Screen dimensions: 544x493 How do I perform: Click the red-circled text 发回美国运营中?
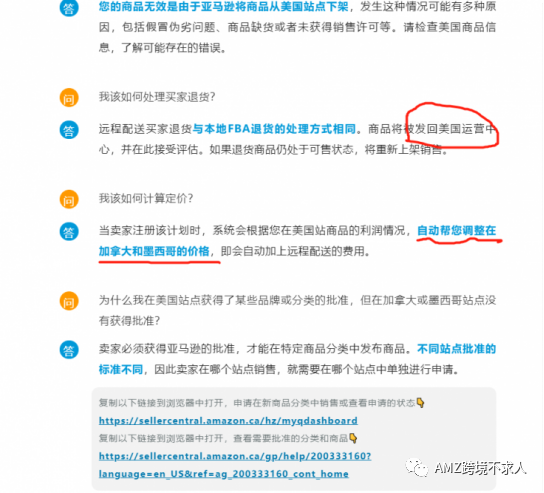[x=455, y=129]
